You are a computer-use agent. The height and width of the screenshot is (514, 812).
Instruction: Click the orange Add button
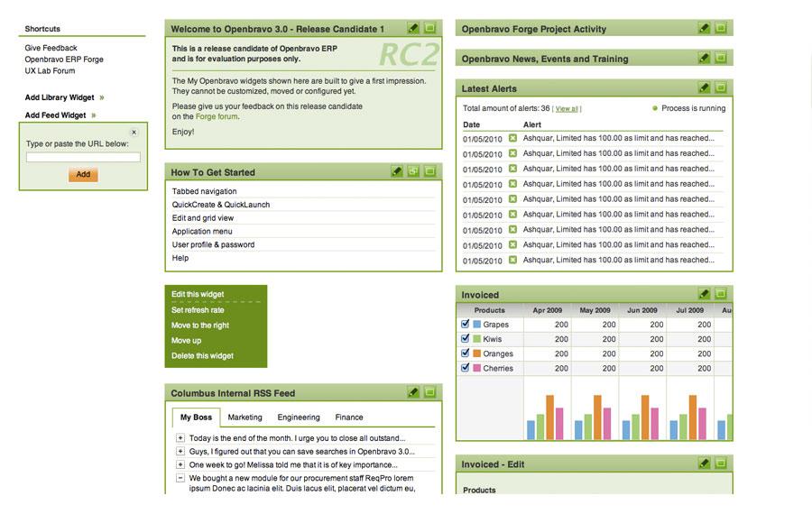tap(83, 174)
